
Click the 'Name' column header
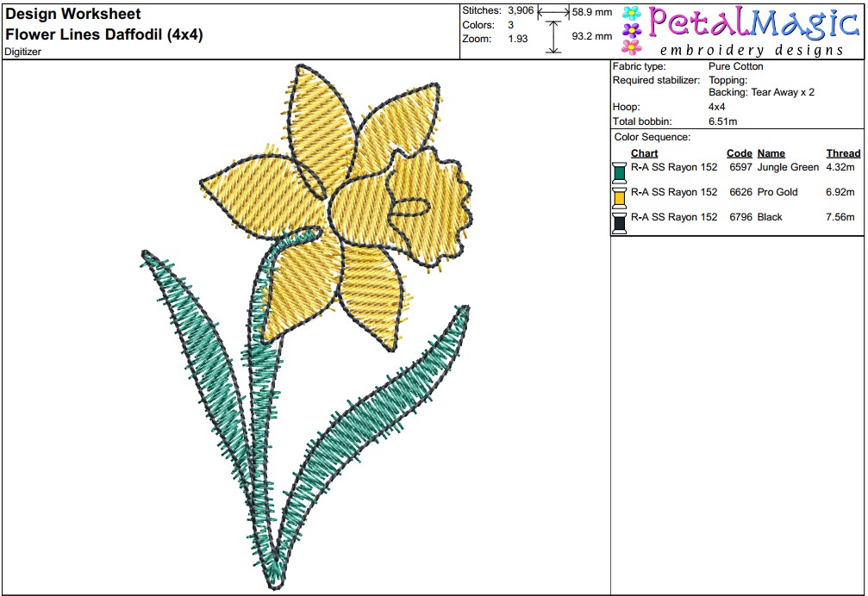[x=771, y=153]
